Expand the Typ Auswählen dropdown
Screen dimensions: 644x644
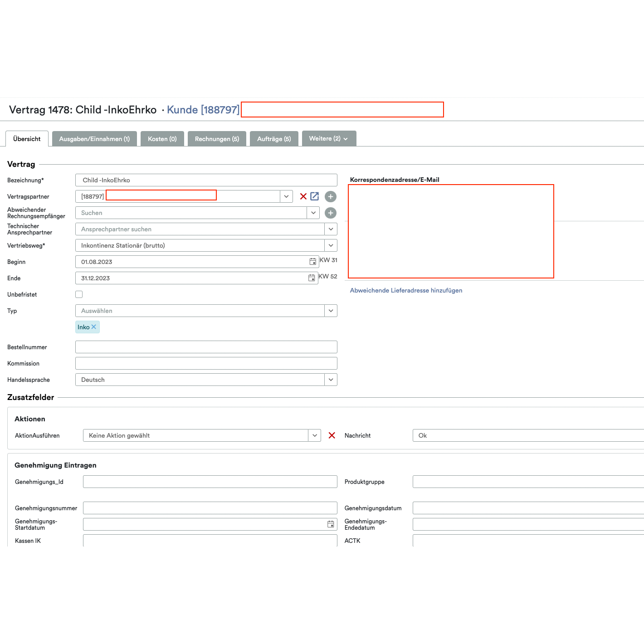pyautogui.click(x=331, y=311)
